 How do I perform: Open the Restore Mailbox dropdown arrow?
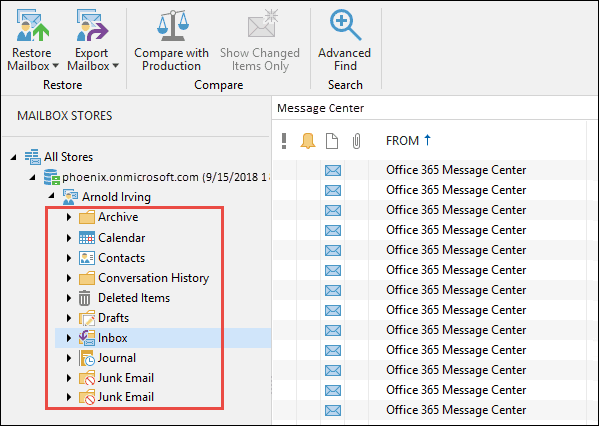(55, 66)
